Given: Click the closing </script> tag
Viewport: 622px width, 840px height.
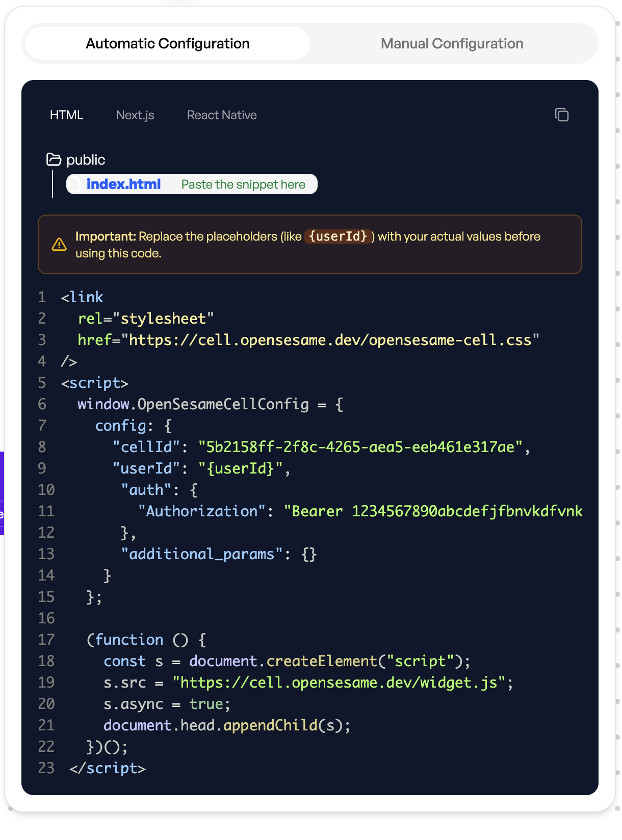Looking at the screenshot, I should point(108,768).
